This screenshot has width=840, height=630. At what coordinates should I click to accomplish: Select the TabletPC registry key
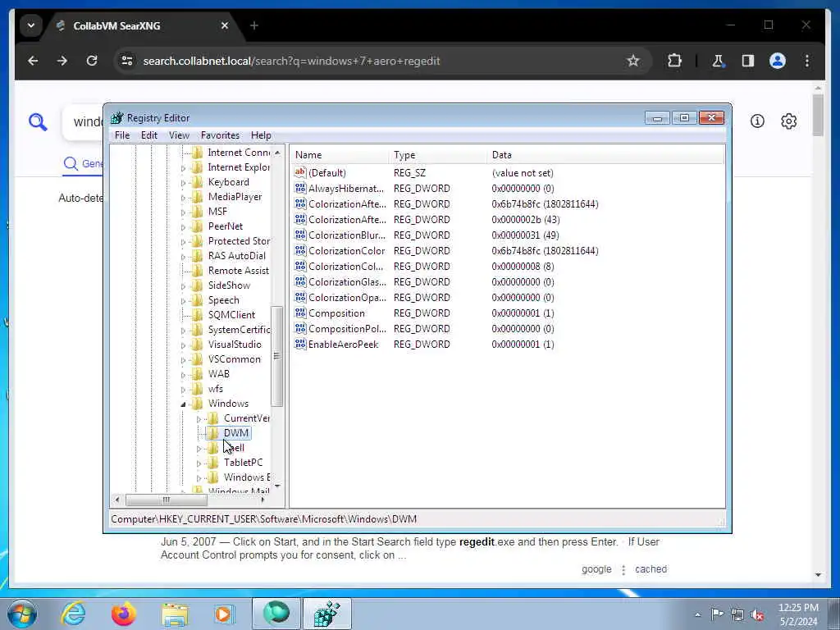pyautogui.click(x=243, y=463)
